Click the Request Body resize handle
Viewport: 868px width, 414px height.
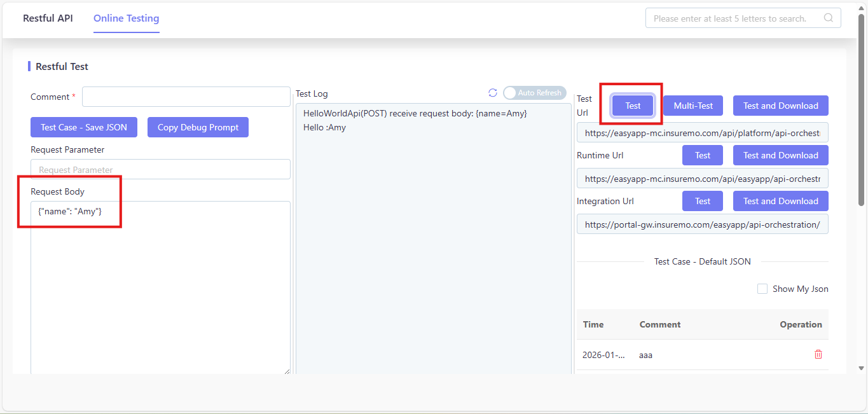point(286,371)
